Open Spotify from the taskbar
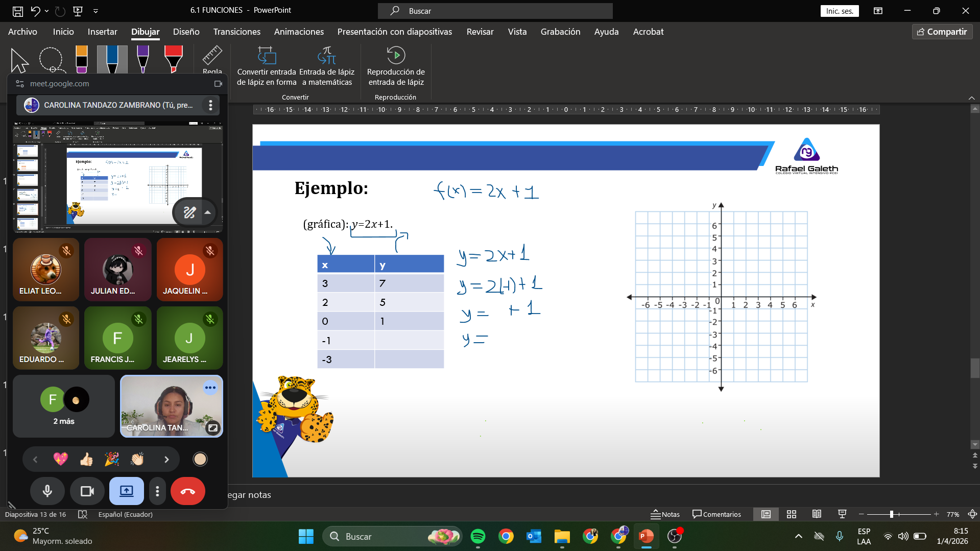The height and width of the screenshot is (551, 980). (x=478, y=536)
